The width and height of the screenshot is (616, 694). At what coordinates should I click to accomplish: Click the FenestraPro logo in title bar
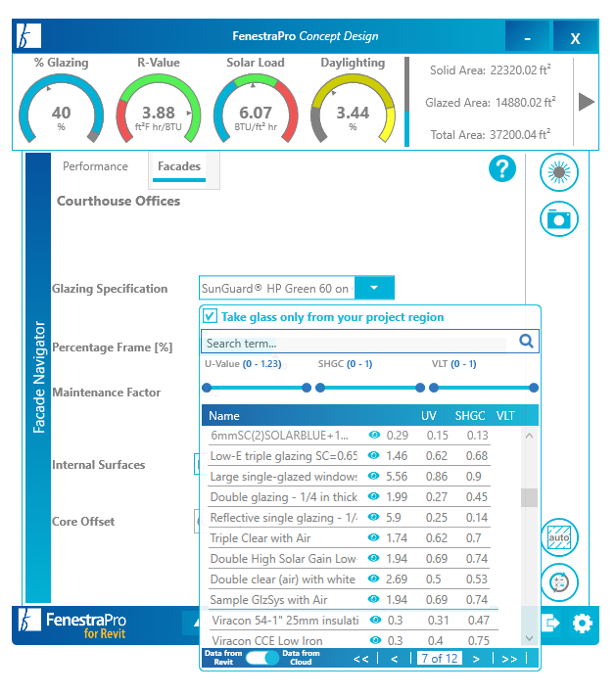click(28, 36)
